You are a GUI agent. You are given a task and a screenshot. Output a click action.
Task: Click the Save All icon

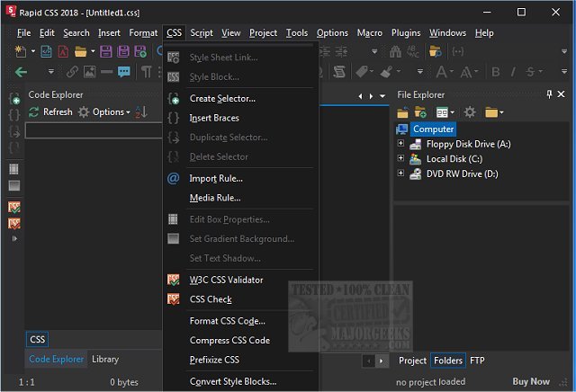[x=123, y=51]
